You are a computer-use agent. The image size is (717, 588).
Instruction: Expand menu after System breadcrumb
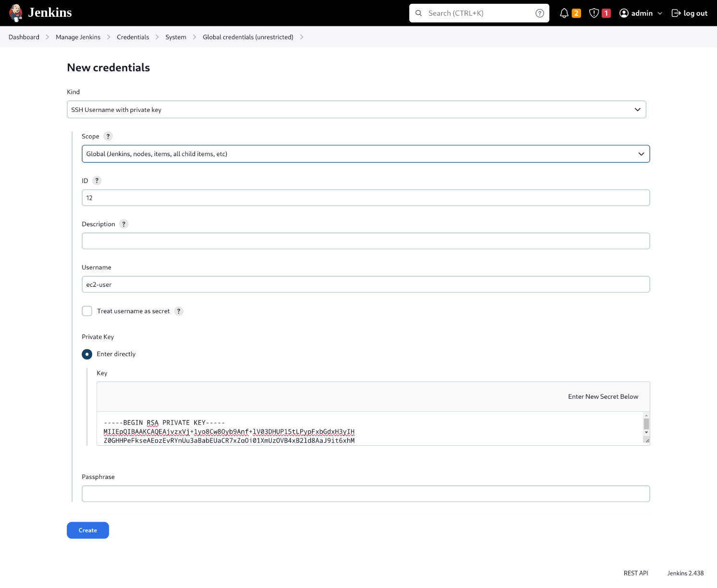194,37
